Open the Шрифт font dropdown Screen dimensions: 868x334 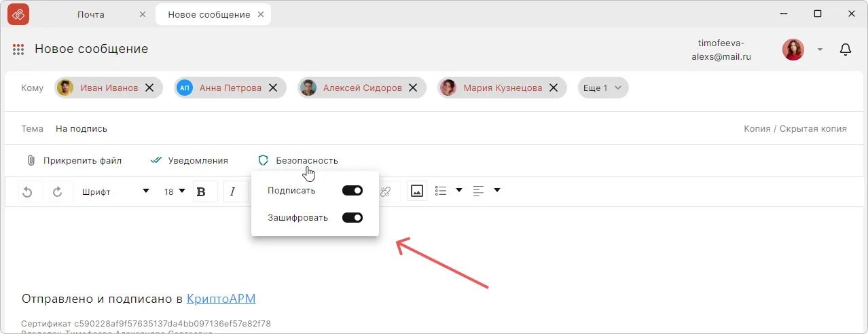coord(115,191)
